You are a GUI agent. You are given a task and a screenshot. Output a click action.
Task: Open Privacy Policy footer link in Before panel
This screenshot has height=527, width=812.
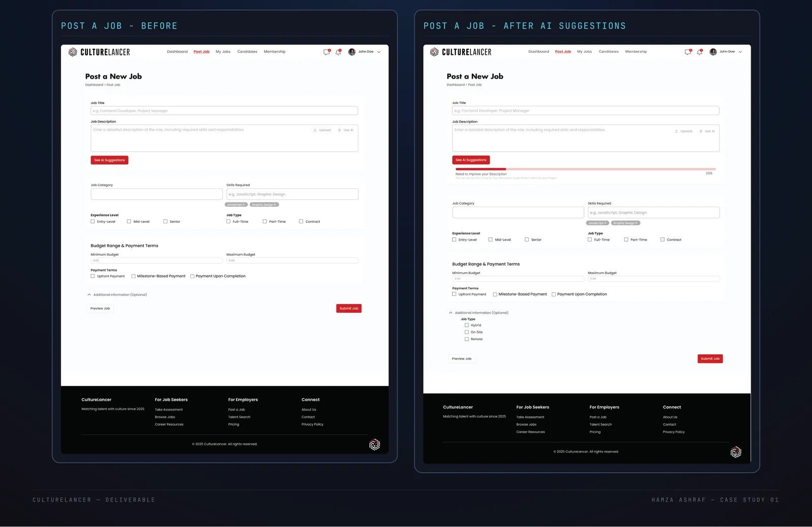[313, 424]
